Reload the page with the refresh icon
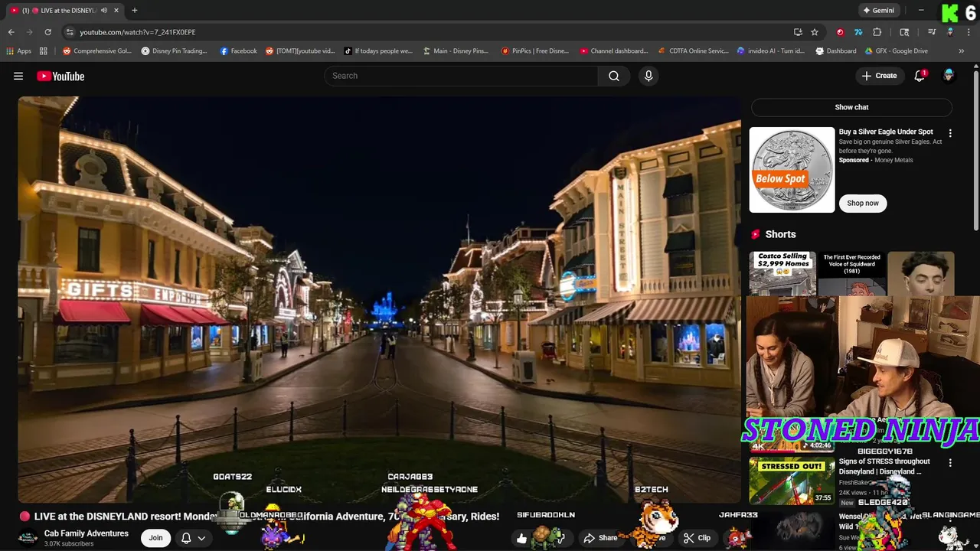 click(x=47, y=32)
